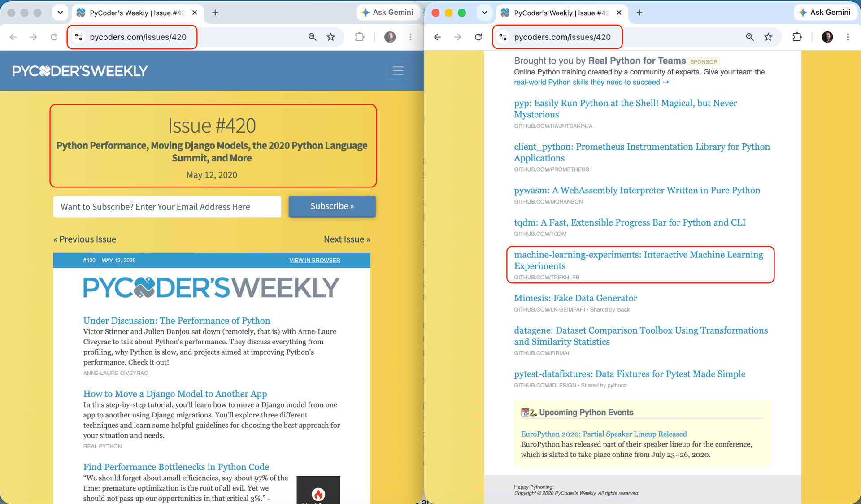Click address bar URL in right window
The height and width of the screenshot is (504, 861).
coord(562,37)
